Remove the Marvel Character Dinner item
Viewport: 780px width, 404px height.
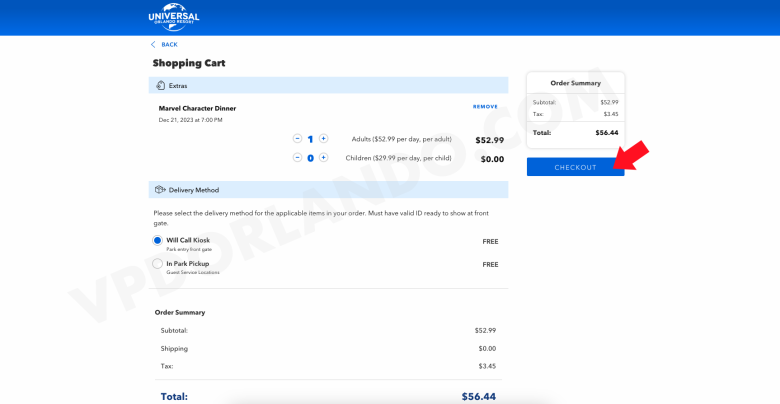tap(485, 106)
